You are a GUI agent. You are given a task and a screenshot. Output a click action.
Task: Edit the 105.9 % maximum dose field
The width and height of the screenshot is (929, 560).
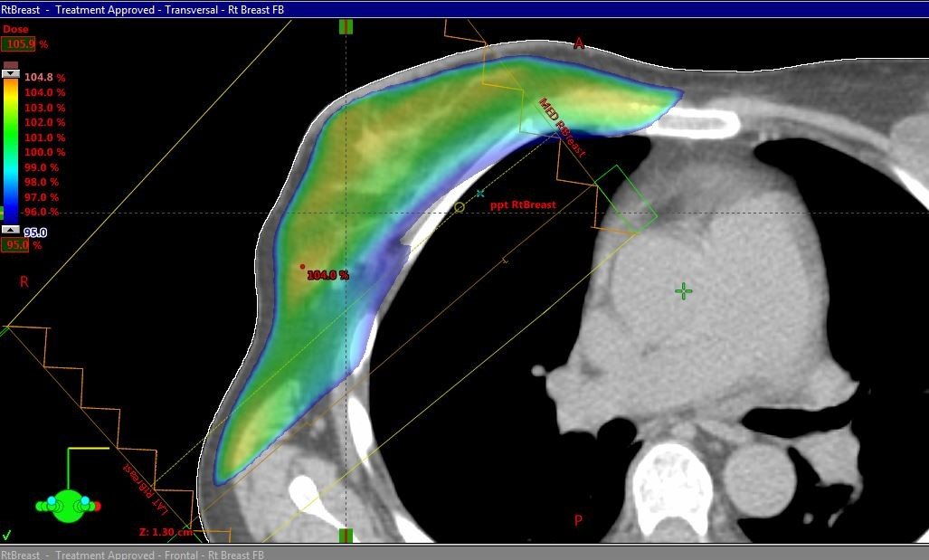click(18, 43)
